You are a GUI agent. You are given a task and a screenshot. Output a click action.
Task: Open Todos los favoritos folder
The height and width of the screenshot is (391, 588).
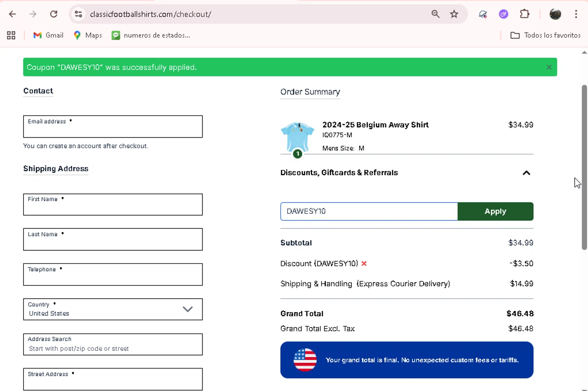point(545,35)
